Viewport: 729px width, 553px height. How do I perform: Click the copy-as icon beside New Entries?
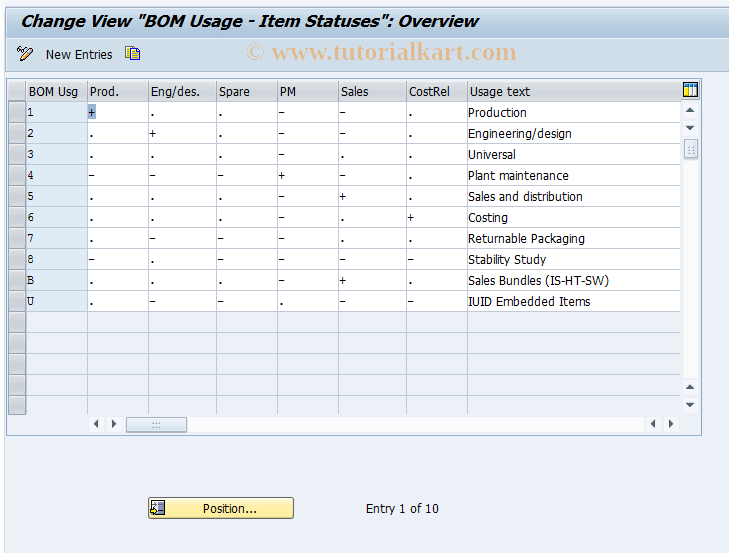tap(133, 53)
